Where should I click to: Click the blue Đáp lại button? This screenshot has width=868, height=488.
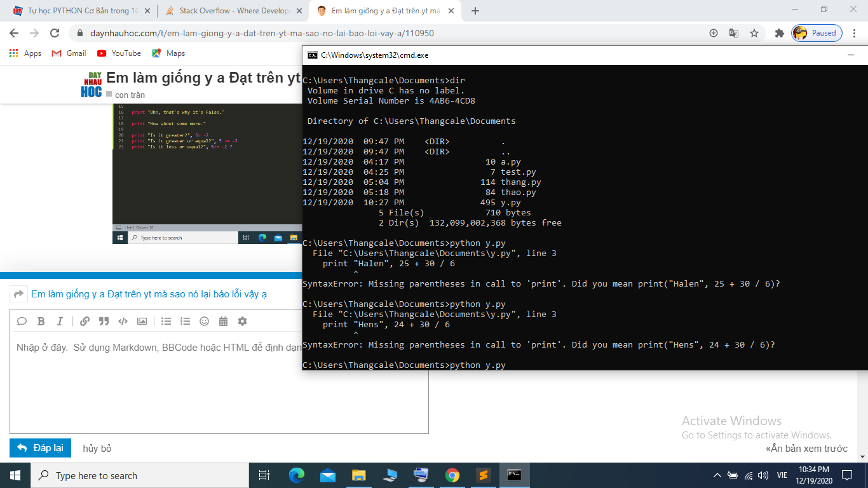[41, 448]
